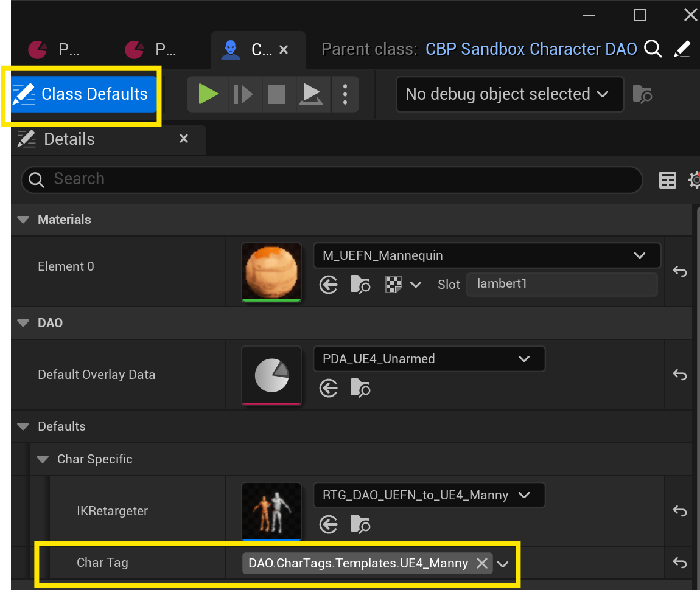Browse to IKRetargeter asset in Content Browser
The width and height of the screenshot is (700, 590).
pos(360,524)
